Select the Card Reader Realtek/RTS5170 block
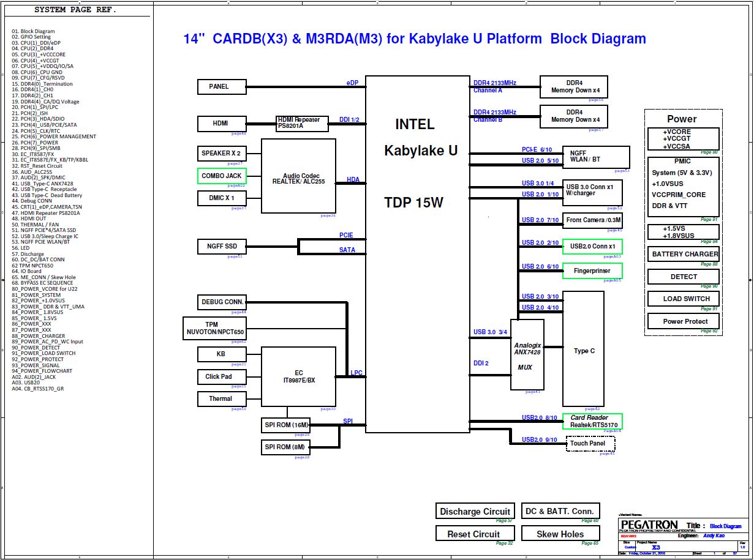 593,421
